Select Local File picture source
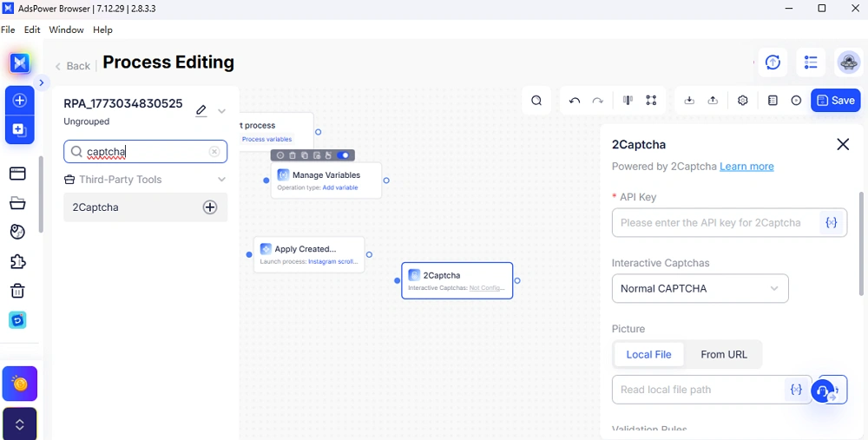 tap(649, 354)
